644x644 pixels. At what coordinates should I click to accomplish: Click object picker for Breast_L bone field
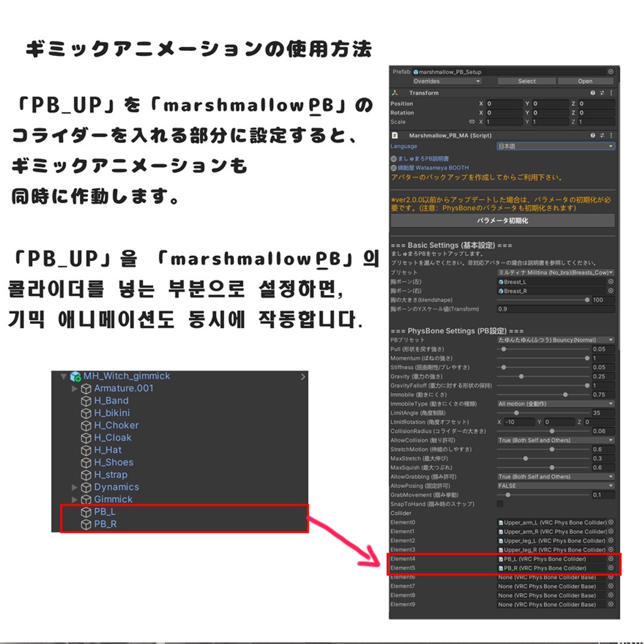coord(611,282)
